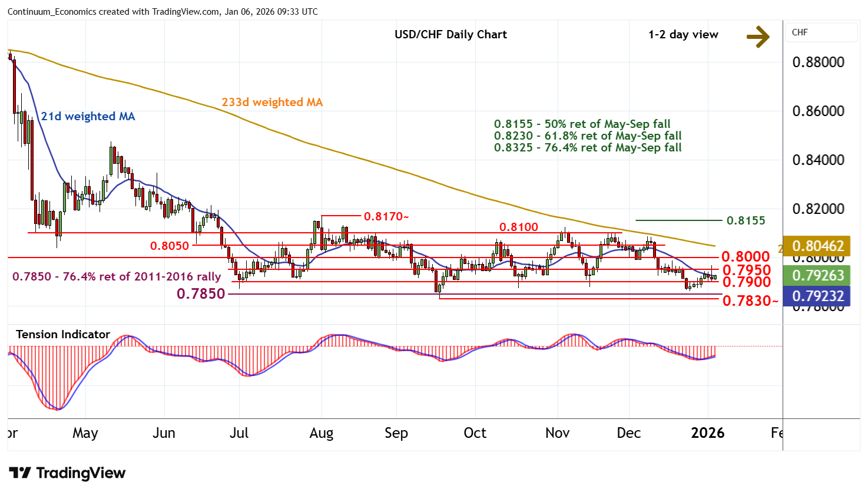The width and height of the screenshot is (868, 495).
Task: Click the sideways arrow outlook icon
Action: click(758, 37)
